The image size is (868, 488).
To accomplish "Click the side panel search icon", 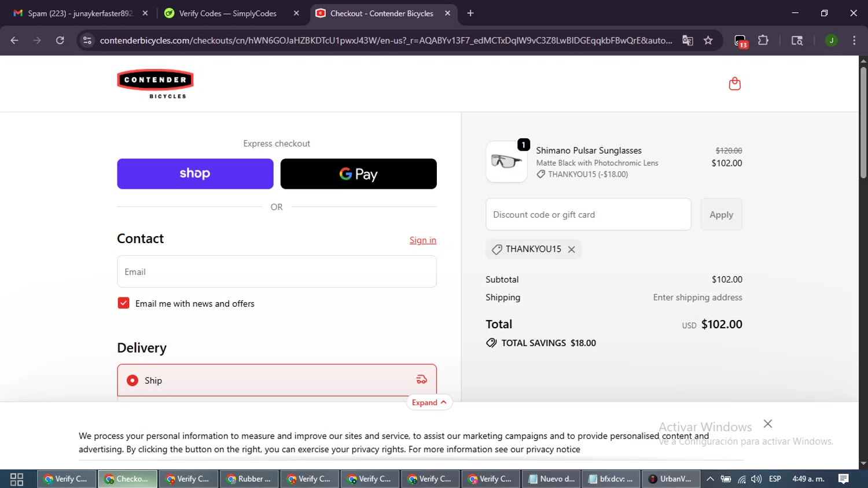I will pyautogui.click(x=797, y=41).
